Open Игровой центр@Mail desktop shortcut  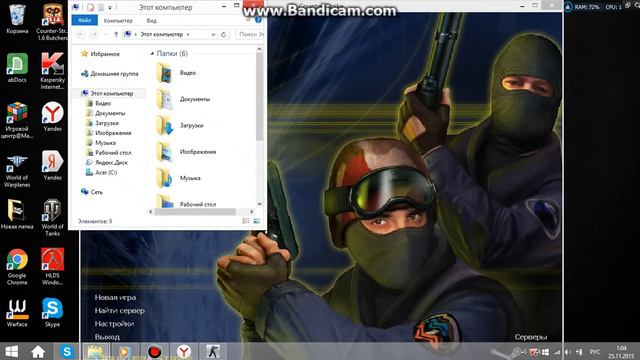click(x=17, y=120)
